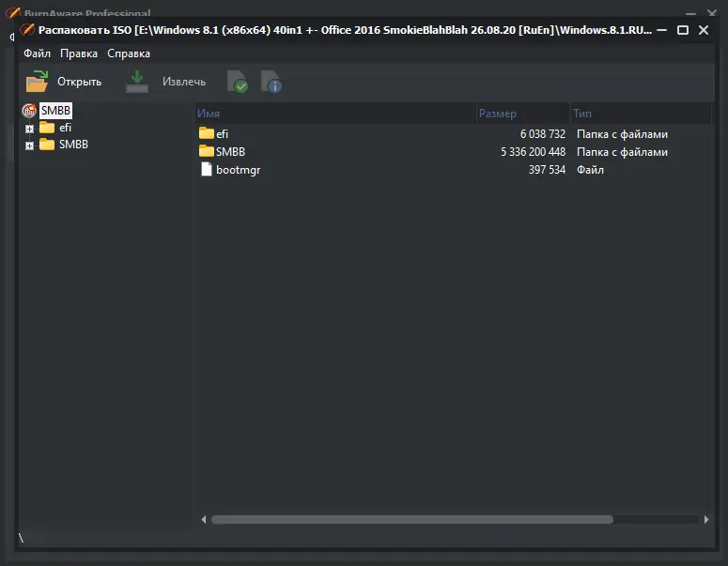Click the efi folder icon in file list
The image size is (728, 566).
point(206,133)
